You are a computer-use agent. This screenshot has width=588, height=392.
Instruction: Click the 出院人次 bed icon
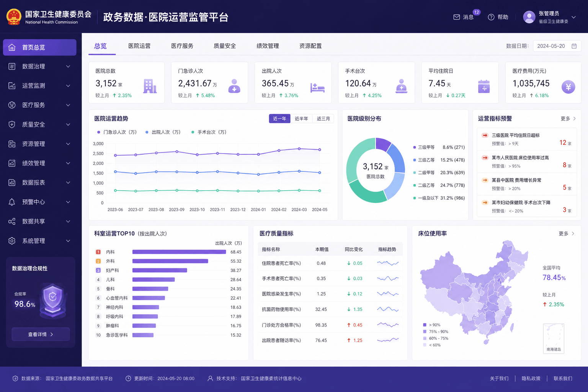317,88
